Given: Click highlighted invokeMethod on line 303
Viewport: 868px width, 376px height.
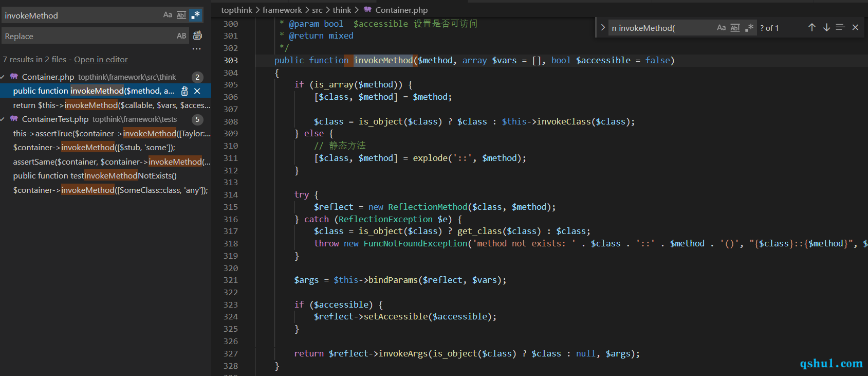Looking at the screenshot, I should click(383, 60).
